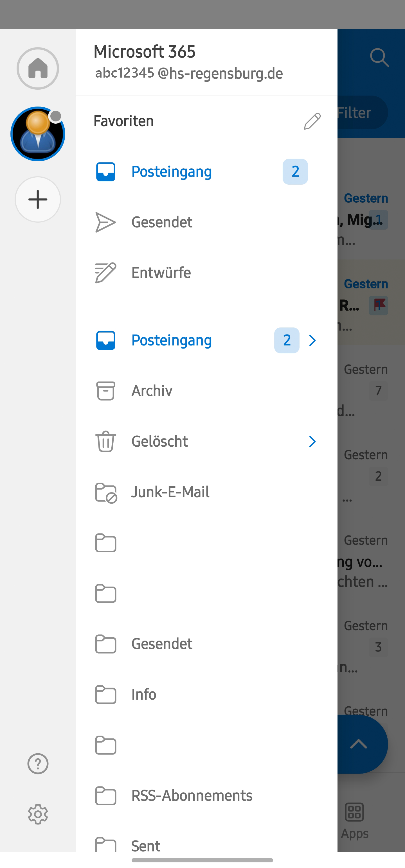Image resolution: width=405 pixels, height=868 pixels.
Task: Open the Gesendet favorite with paper-plane icon
Action: point(162,222)
